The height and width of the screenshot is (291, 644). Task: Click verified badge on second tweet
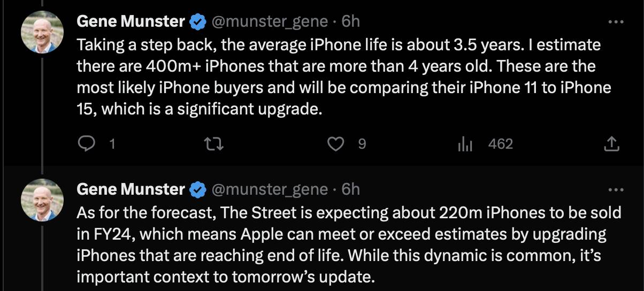click(198, 190)
